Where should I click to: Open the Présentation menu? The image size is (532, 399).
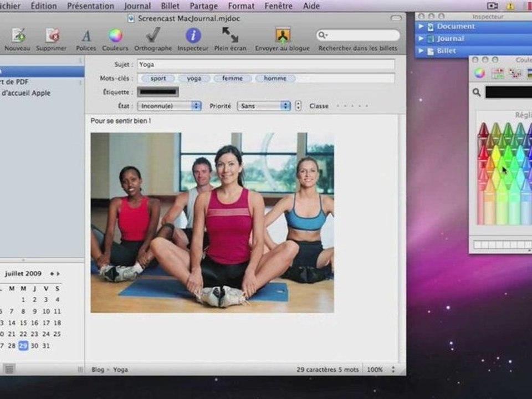(x=90, y=6)
